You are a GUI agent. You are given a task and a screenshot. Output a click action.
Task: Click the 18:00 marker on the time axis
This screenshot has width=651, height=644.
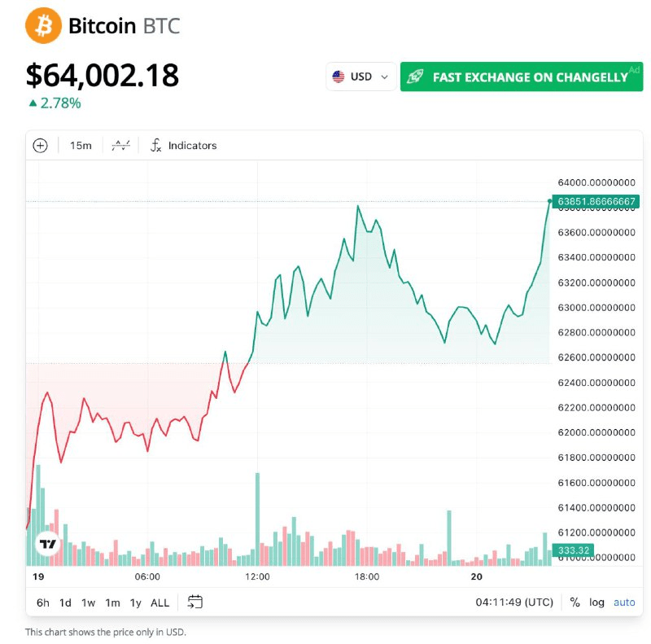[x=367, y=576]
